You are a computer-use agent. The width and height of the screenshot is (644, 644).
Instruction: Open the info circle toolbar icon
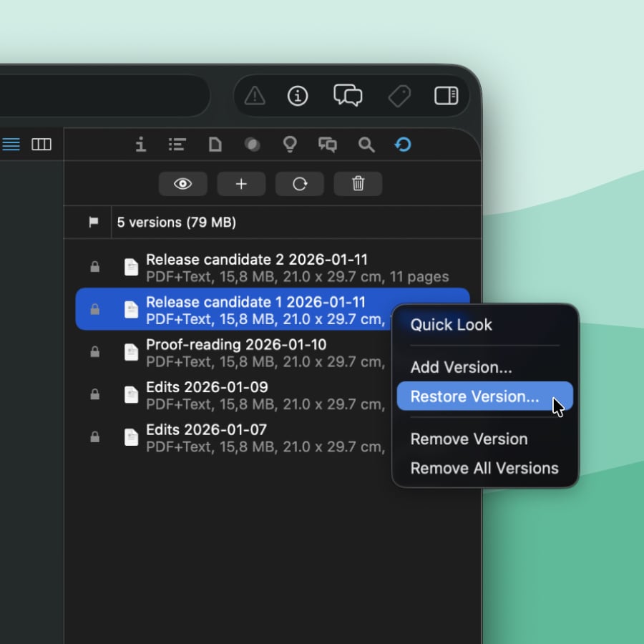coord(298,96)
